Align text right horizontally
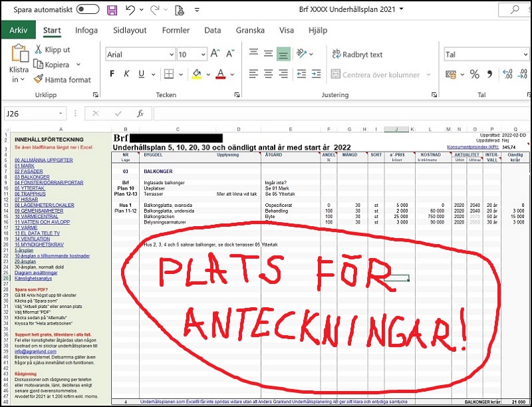 tap(283, 74)
